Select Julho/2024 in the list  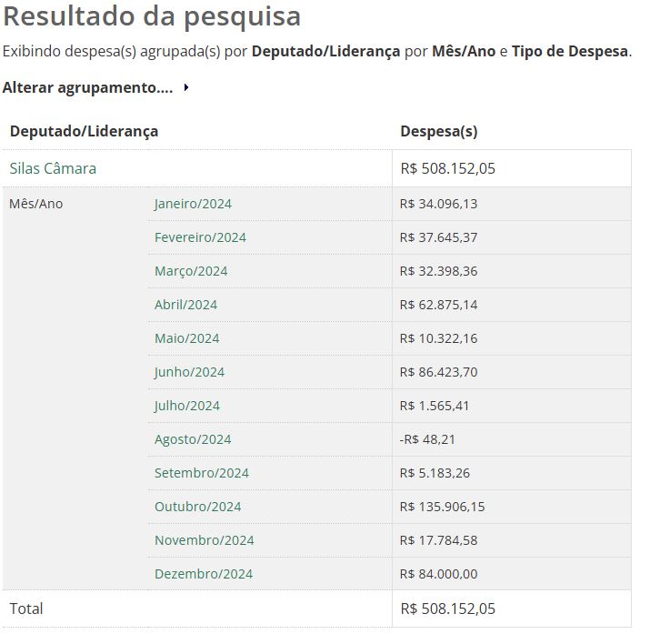[186, 406]
